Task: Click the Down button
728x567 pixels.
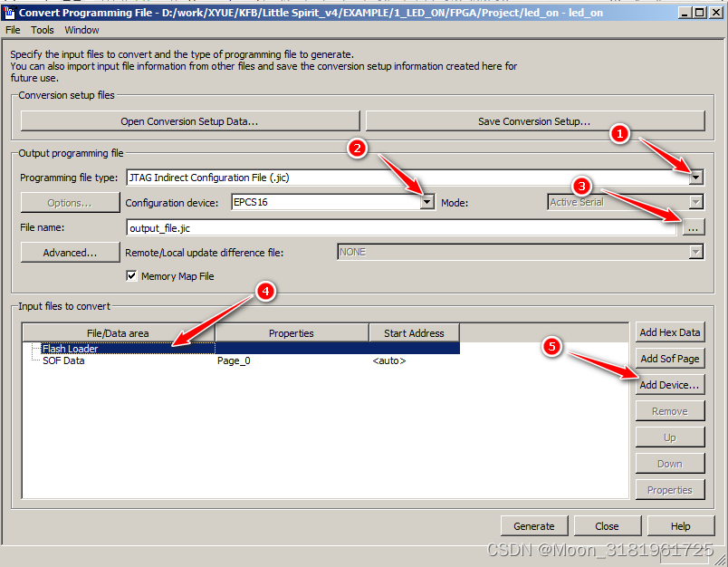Action: coord(670,464)
